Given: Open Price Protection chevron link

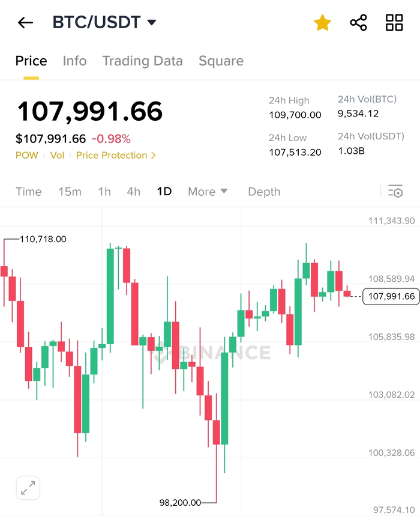Looking at the screenshot, I should pos(116,156).
